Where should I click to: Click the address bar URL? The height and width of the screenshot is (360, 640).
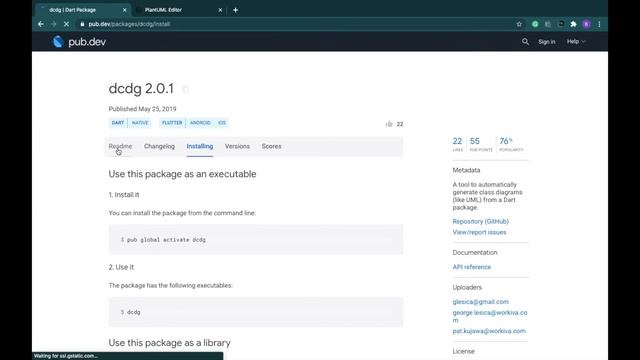129,24
